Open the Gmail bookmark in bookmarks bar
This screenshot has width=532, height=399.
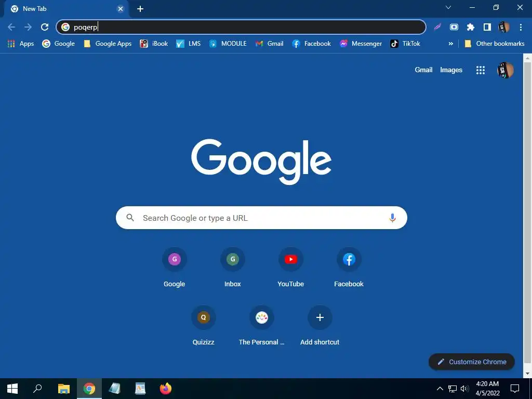pos(270,44)
